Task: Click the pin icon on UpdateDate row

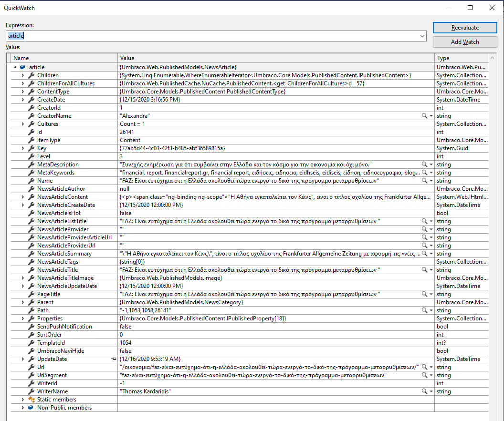Action: [114, 359]
